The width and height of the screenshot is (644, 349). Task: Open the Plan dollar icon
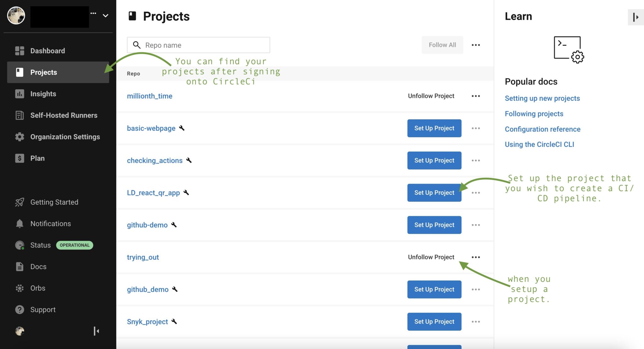tap(19, 158)
